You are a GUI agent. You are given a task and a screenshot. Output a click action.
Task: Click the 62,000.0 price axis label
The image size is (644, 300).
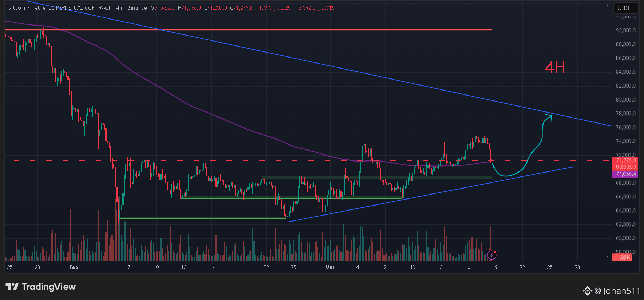pos(626,224)
